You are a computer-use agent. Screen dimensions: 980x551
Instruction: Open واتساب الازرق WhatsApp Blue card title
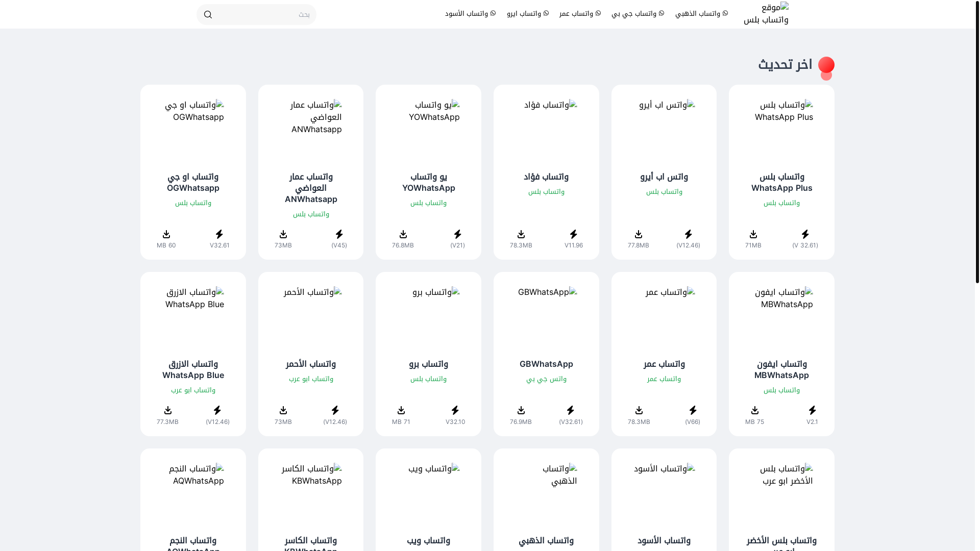pyautogui.click(x=193, y=369)
